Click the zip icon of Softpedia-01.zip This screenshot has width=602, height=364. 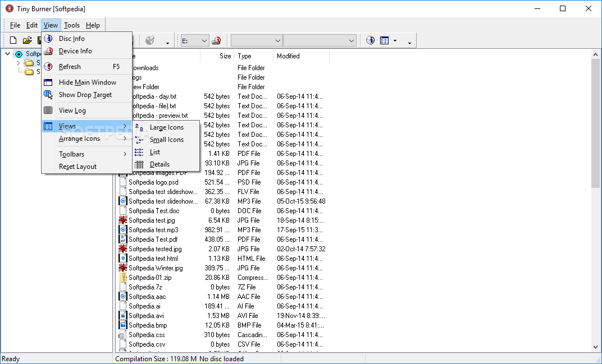pos(123,277)
